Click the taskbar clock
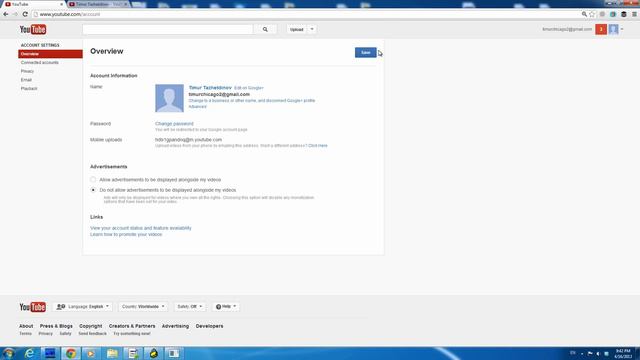 pyautogui.click(x=623, y=353)
